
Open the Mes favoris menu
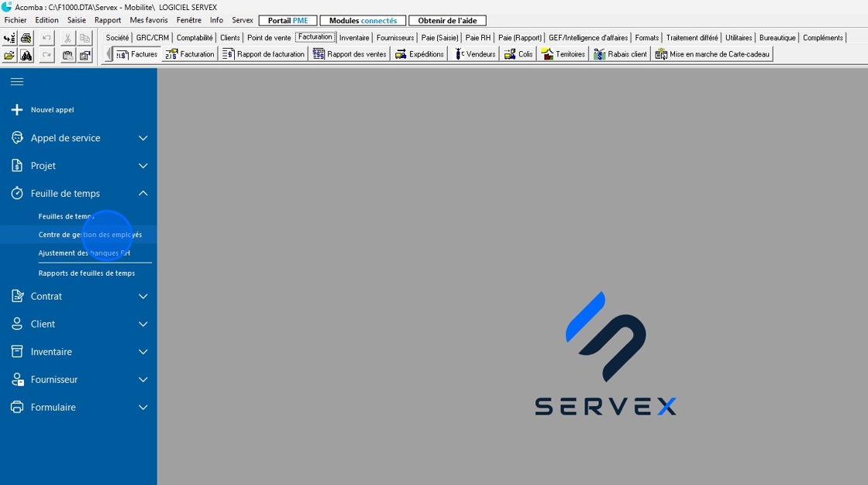(x=149, y=20)
